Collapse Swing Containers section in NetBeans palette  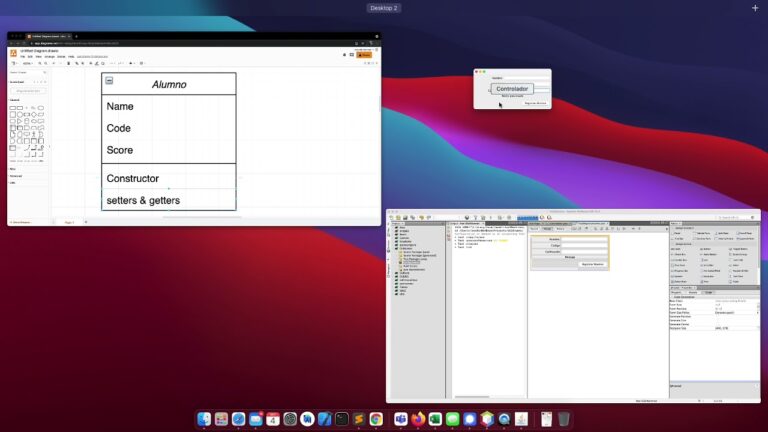[685, 228]
